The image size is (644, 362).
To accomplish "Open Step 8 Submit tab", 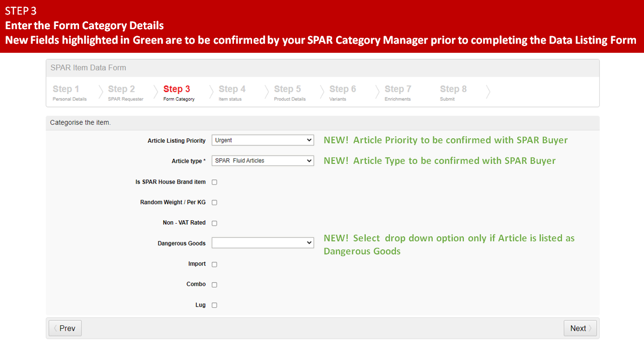I will [x=453, y=93].
